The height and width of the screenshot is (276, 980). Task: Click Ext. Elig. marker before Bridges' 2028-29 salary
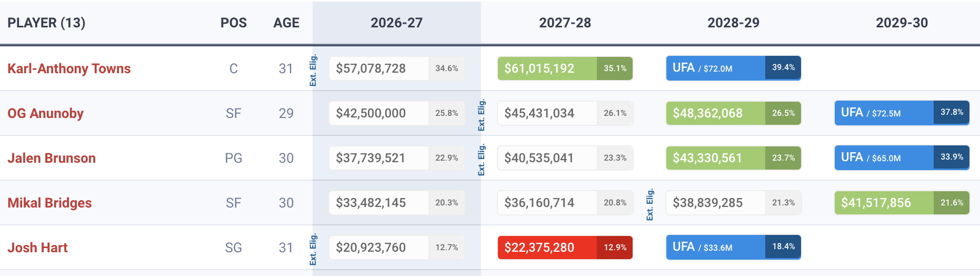pyautogui.click(x=650, y=204)
